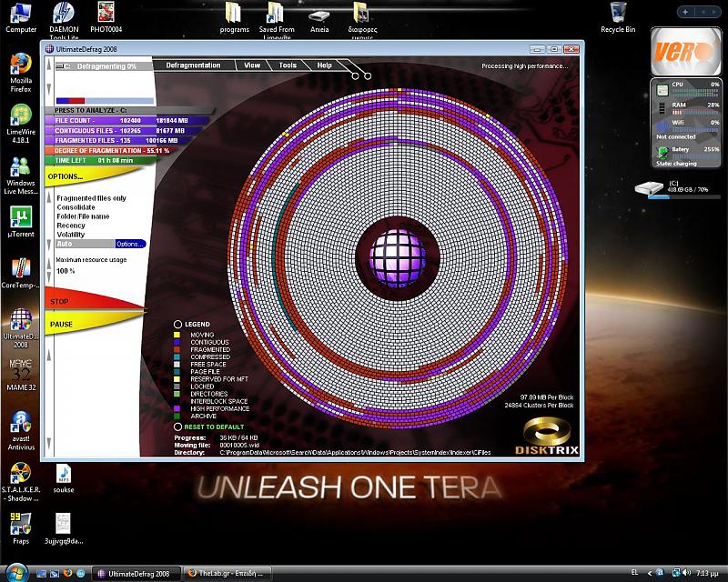
Task: Open the LimeWire 4.18.1 desktop icon
Action: [x=21, y=124]
